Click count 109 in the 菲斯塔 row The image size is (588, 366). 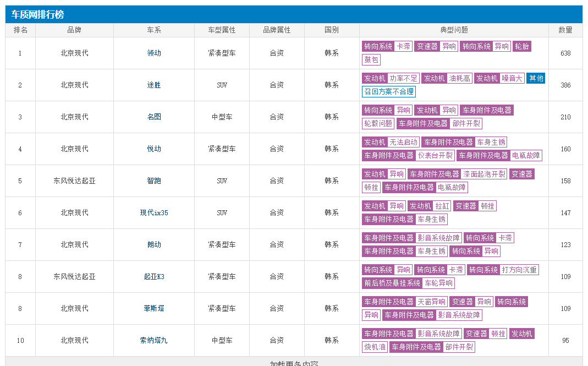pyautogui.click(x=565, y=309)
